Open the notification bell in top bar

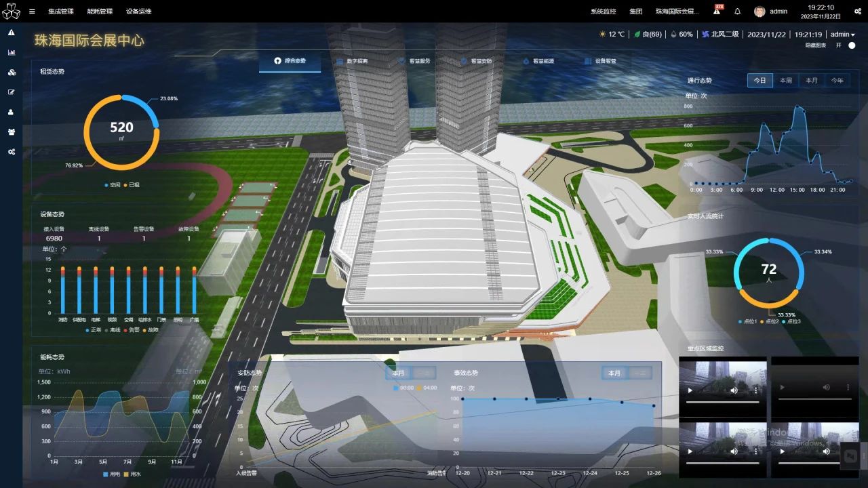tap(738, 12)
